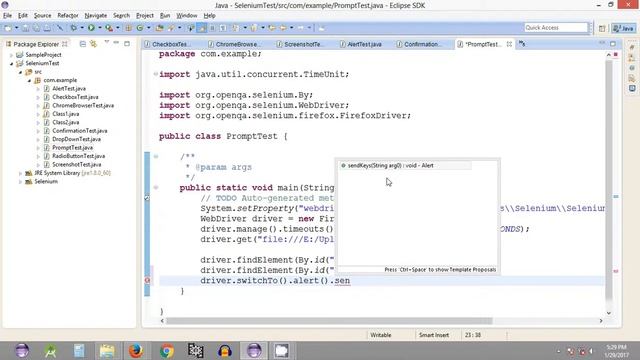Show the hidden editor tabs list
This screenshot has width=640, height=360.
point(522,44)
